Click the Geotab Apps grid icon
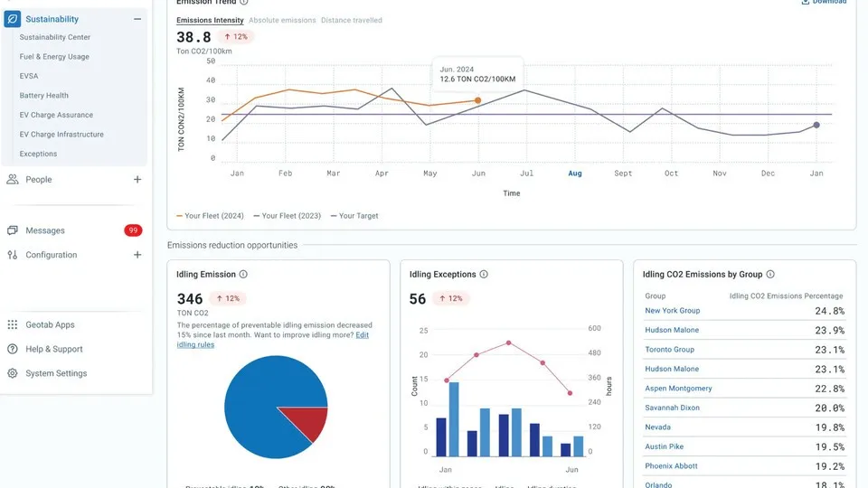 pos(12,324)
